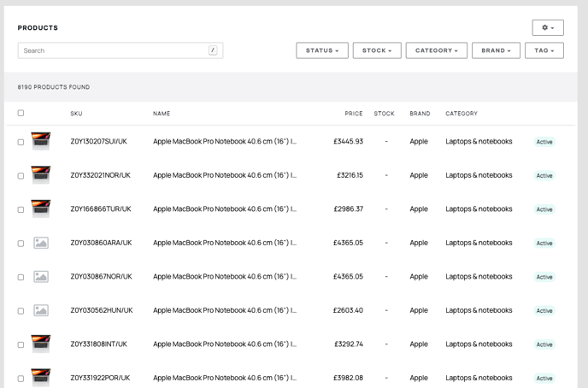
Task: Click price £3445.93
Action: pos(348,141)
